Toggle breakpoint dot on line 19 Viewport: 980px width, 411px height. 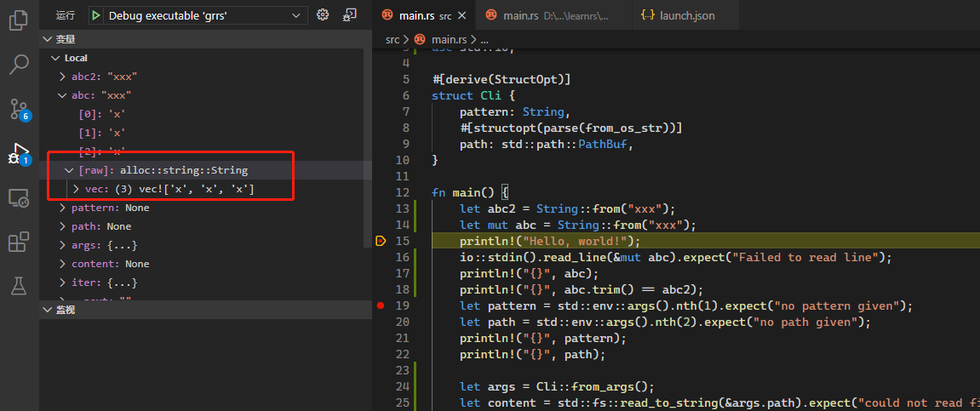(x=381, y=305)
